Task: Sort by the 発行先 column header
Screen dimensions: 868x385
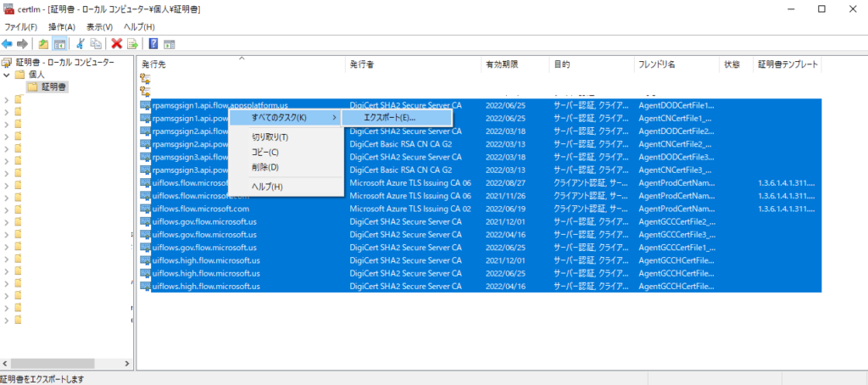Action: tap(241, 64)
